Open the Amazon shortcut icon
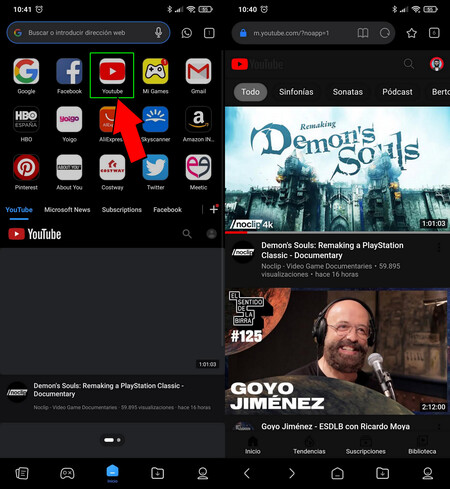This screenshot has height=489, width=450. 198,119
